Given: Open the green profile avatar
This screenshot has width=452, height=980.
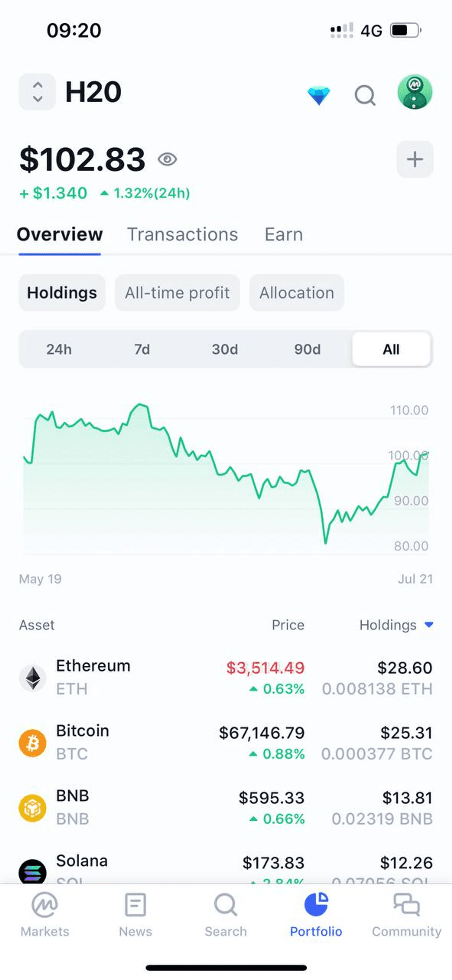Looking at the screenshot, I should coord(414,92).
